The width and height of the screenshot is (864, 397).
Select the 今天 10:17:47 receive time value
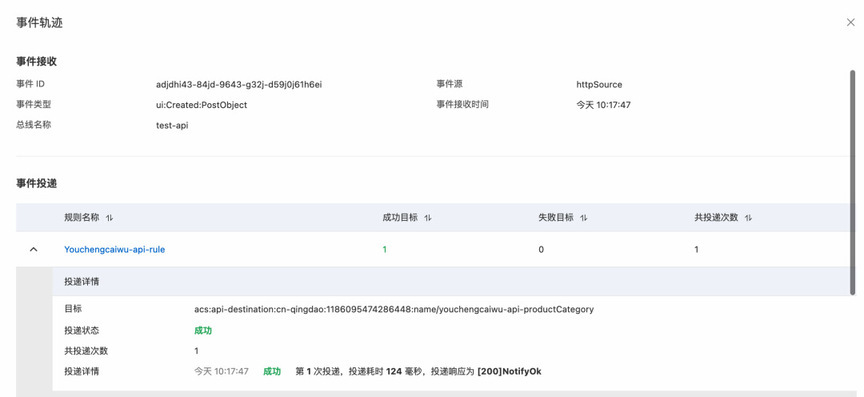[603, 105]
